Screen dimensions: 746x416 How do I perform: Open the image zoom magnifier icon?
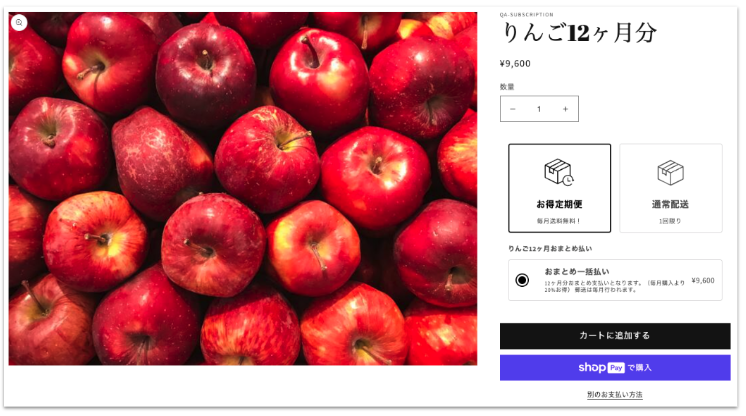[x=19, y=22]
